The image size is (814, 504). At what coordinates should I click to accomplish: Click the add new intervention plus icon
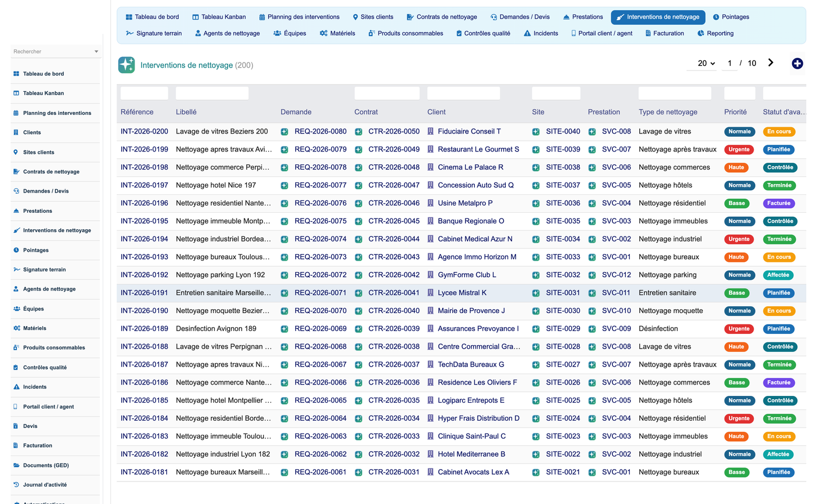coord(797,64)
